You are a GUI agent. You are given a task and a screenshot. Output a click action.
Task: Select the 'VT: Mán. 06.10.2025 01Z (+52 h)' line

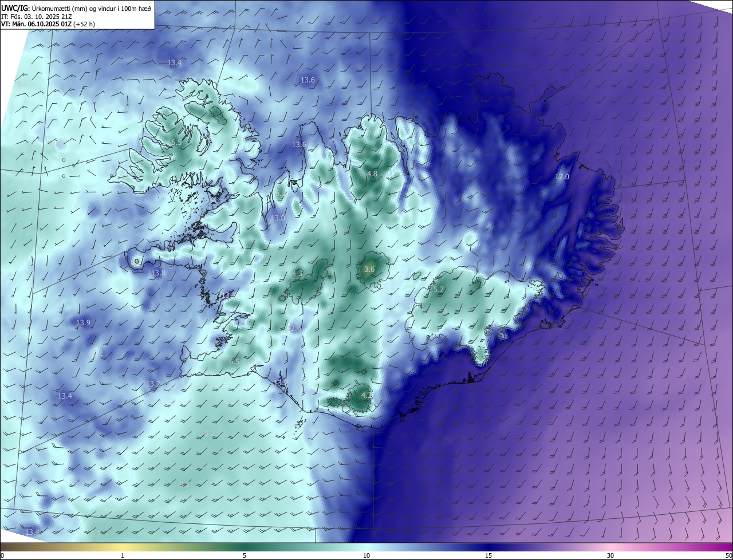coord(48,24)
